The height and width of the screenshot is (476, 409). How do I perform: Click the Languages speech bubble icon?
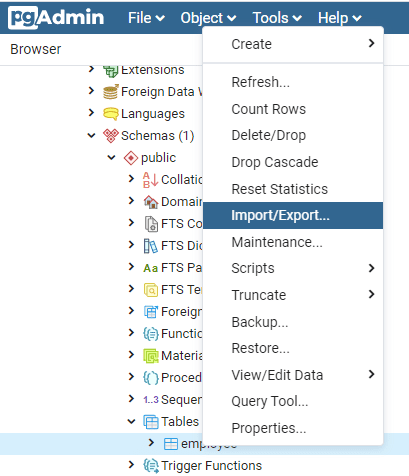[x=111, y=114]
